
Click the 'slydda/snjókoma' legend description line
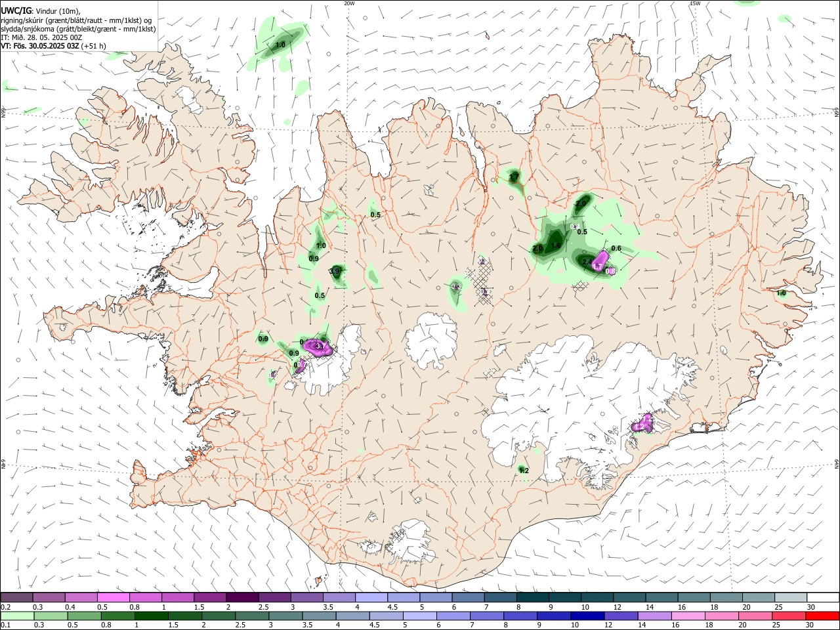point(78,29)
